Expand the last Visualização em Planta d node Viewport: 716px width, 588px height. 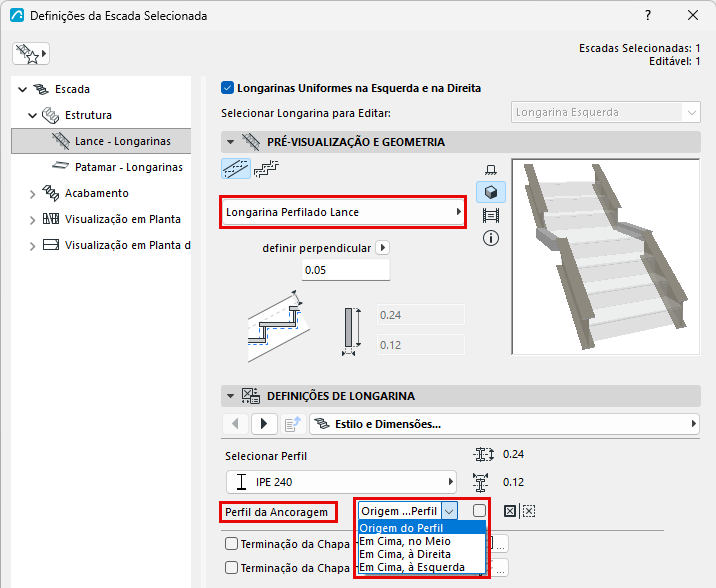[32, 246]
